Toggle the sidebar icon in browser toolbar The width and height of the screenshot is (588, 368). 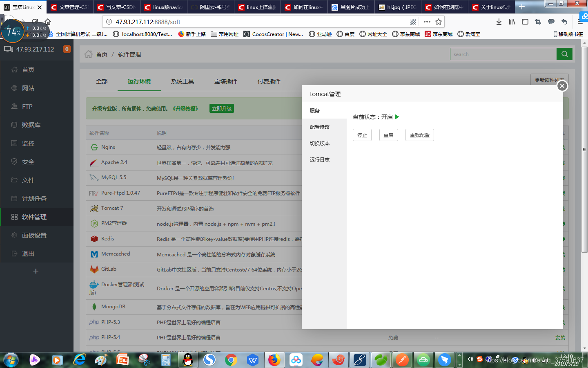[x=525, y=22]
